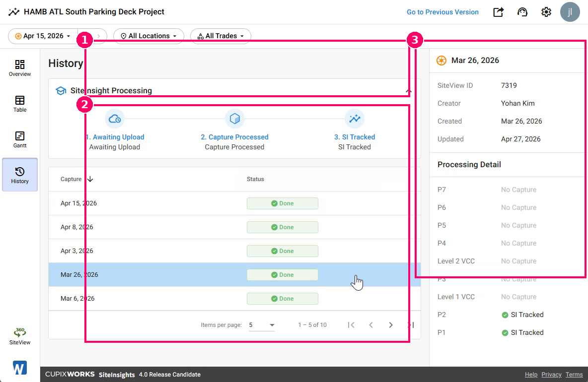Open the Privacy link in the footer
The width and height of the screenshot is (588, 382).
point(551,375)
